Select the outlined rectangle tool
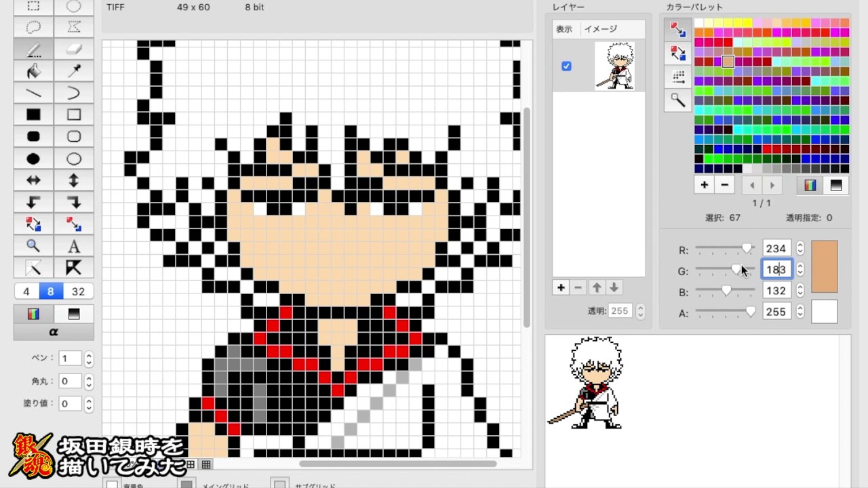Viewport: 868px width, 488px height. pyautogui.click(x=74, y=115)
